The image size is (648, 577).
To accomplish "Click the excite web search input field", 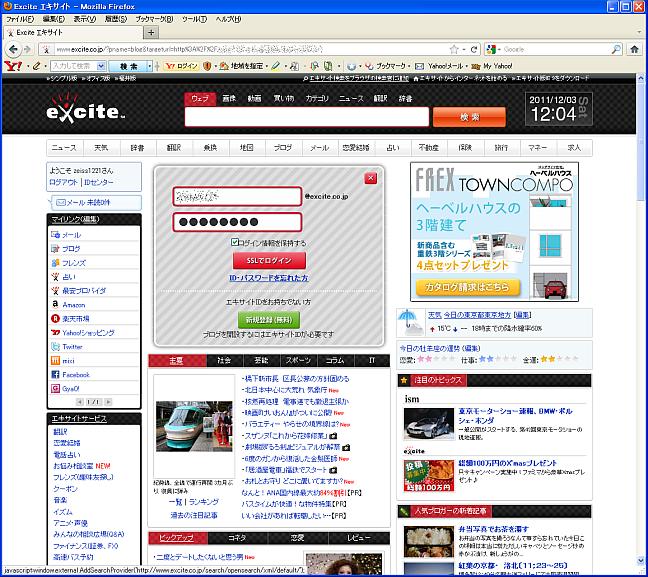I will (x=307, y=117).
